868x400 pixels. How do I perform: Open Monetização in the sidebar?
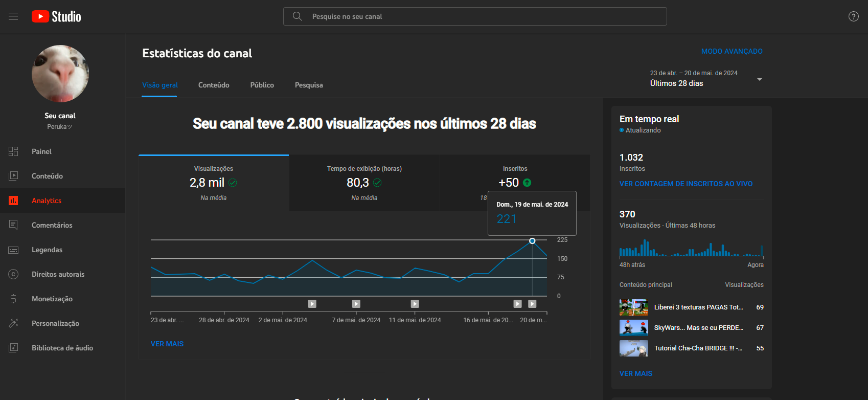[62, 299]
